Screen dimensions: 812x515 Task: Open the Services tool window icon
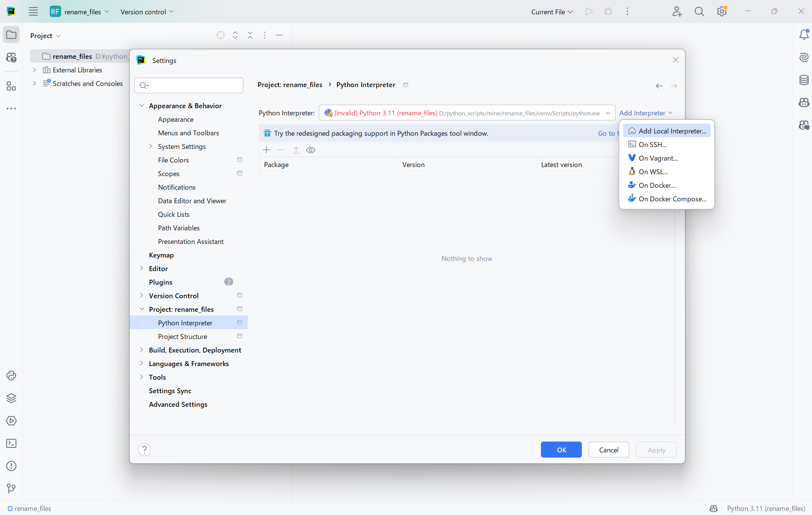click(x=11, y=421)
